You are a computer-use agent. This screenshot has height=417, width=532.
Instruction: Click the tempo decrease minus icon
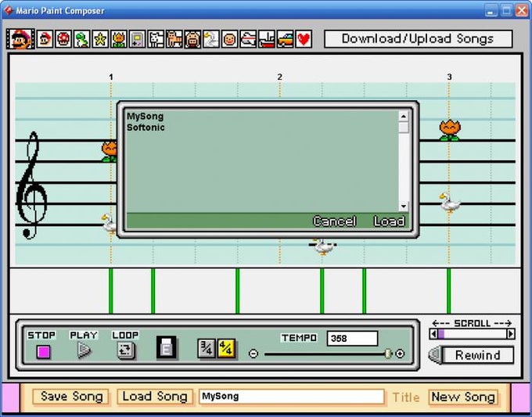pyautogui.click(x=253, y=354)
